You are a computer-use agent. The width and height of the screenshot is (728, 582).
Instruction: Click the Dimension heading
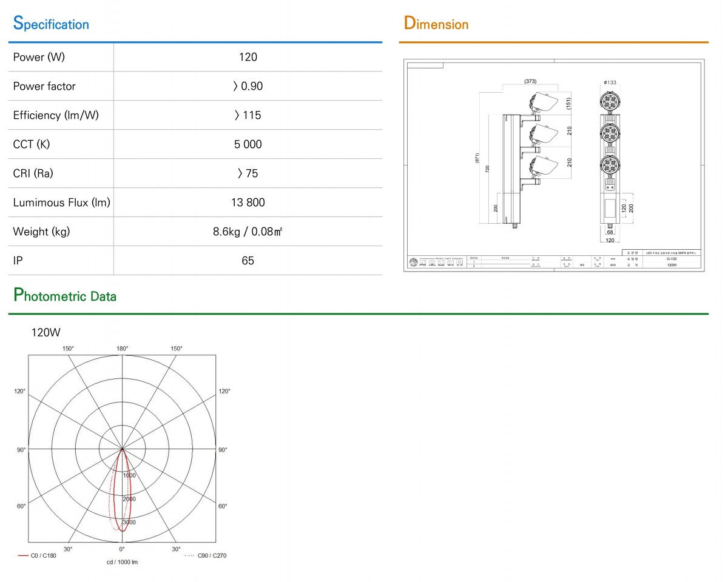[436, 24]
